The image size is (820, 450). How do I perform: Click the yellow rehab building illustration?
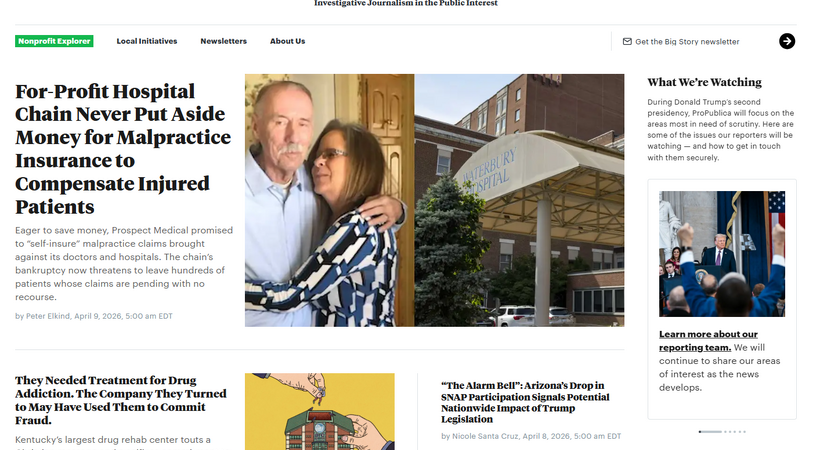click(320, 411)
